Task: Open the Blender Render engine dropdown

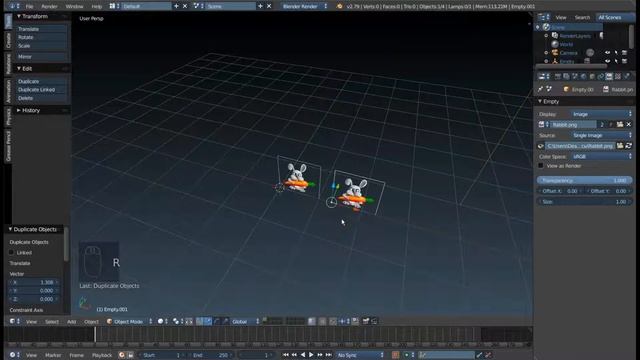Action: click(x=304, y=7)
